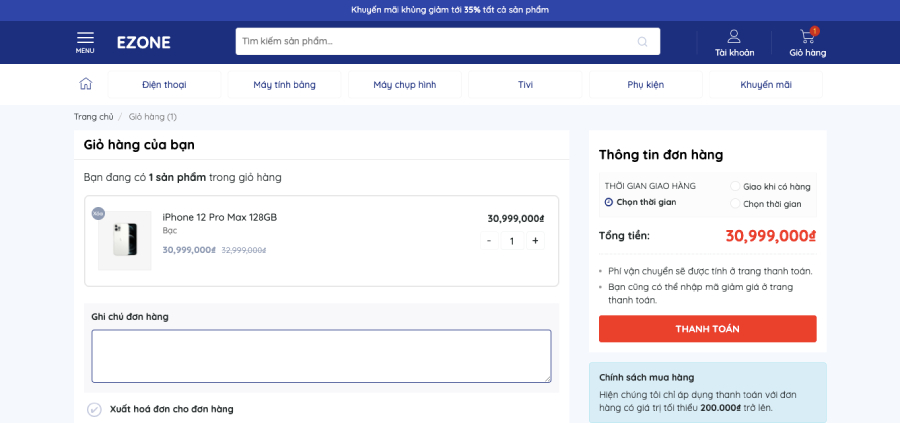Viewport: 900px width, 423px height.
Task: Click the Tổng tiền total 30,999,000₫
Action: (x=771, y=236)
